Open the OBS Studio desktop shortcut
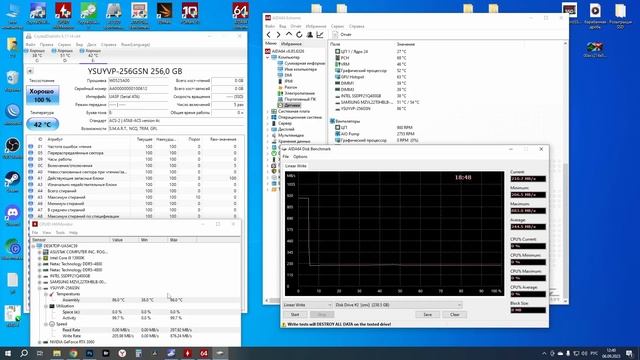 pos(13,148)
